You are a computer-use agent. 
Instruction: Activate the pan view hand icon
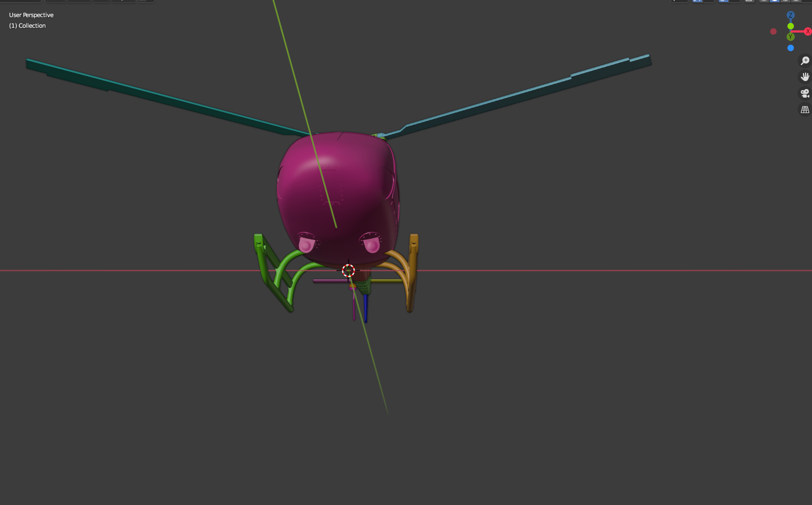(805, 77)
